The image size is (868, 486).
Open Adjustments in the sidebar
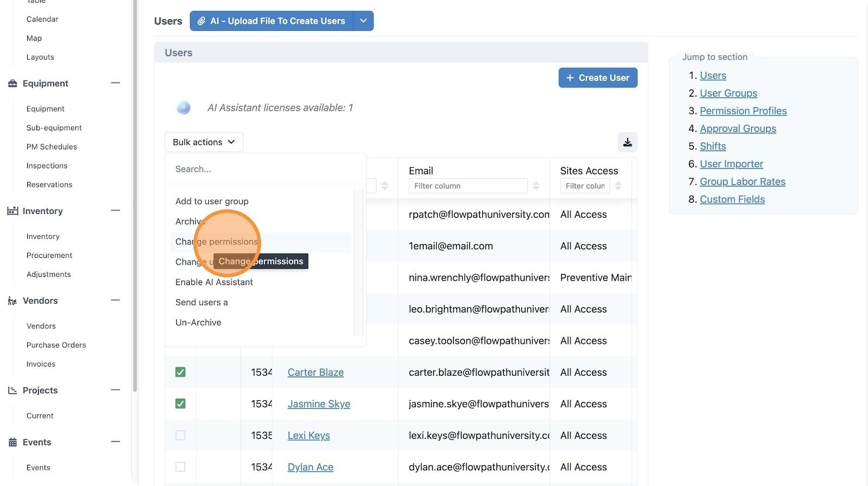point(49,274)
